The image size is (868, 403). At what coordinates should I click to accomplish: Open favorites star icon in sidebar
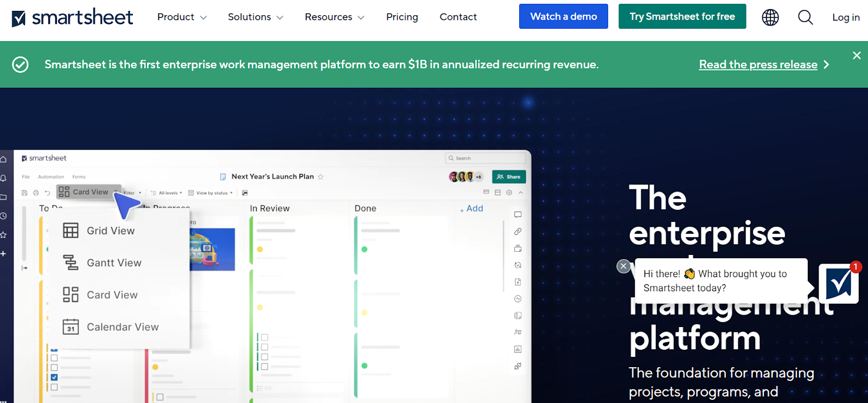pyautogui.click(x=3, y=235)
